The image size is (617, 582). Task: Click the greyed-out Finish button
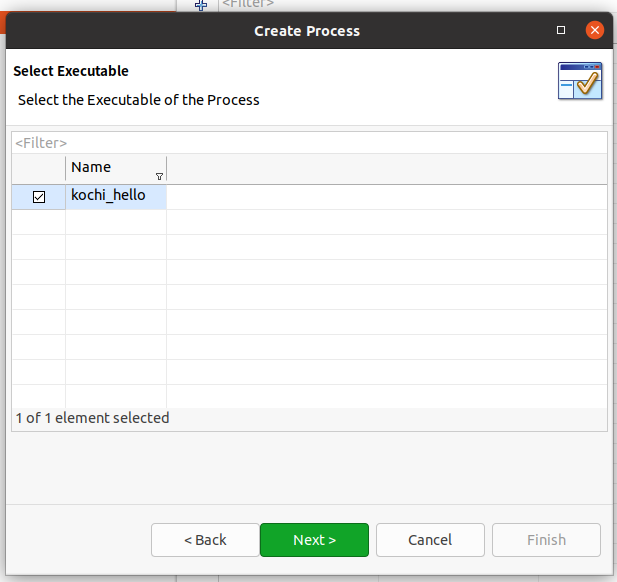pyautogui.click(x=546, y=540)
